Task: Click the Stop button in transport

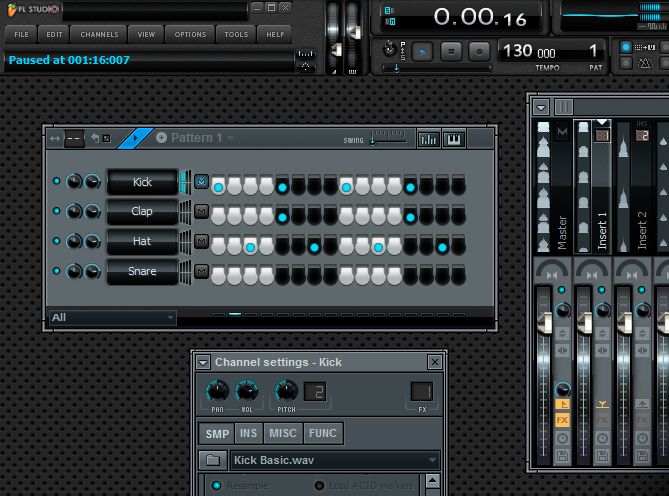Action: (451, 52)
